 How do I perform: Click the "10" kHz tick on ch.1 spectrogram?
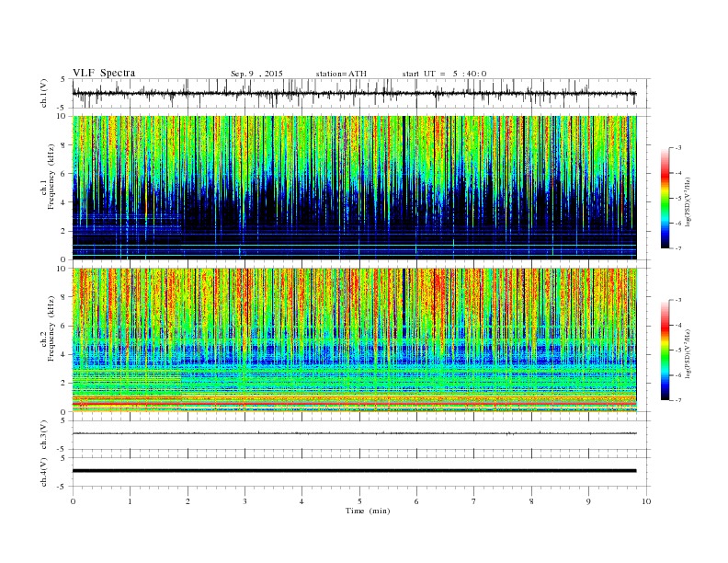tap(63, 116)
